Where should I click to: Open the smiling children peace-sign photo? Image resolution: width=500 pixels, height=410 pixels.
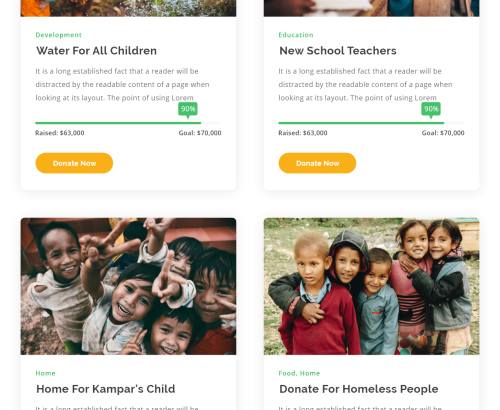(128, 286)
